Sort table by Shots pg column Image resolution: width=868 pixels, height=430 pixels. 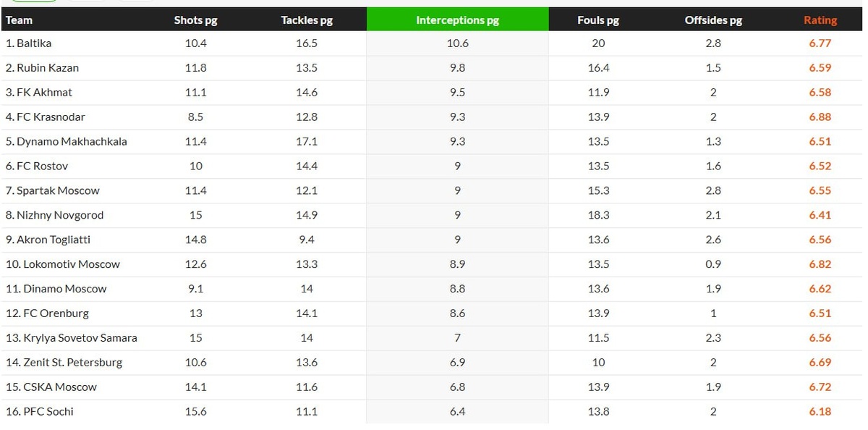(x=195, y=20)
